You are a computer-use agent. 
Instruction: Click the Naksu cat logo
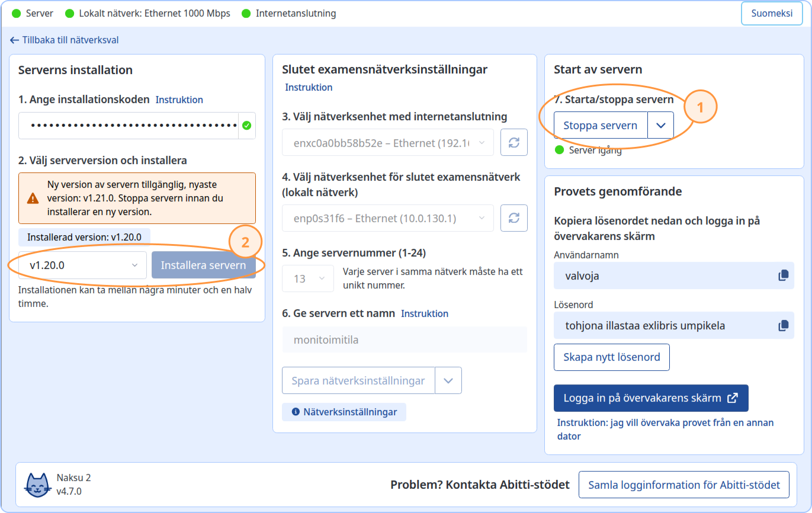(38, 485)
